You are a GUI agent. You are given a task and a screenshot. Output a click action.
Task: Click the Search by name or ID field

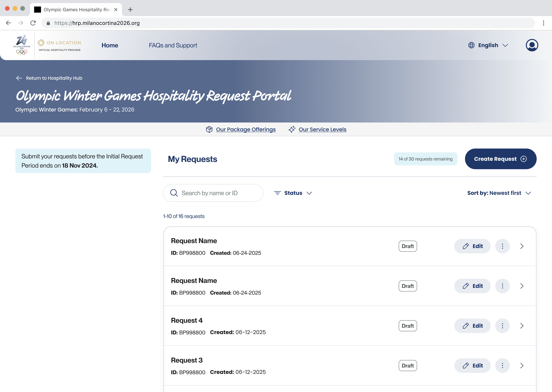pos(213,193)
